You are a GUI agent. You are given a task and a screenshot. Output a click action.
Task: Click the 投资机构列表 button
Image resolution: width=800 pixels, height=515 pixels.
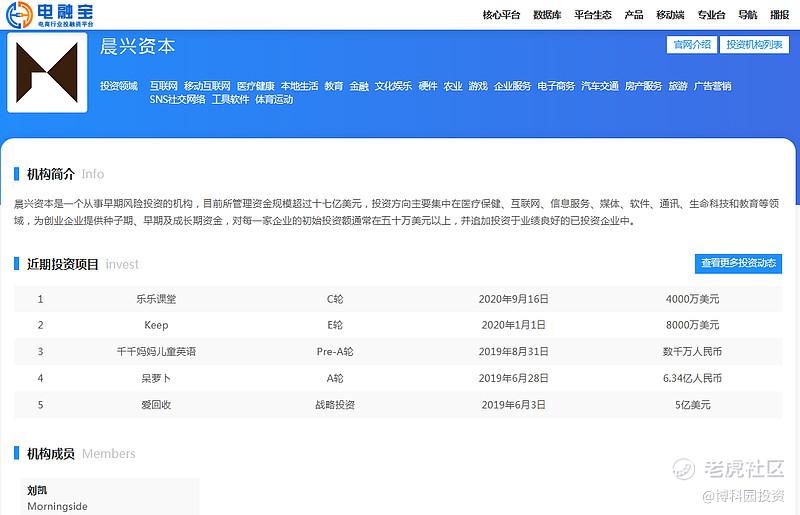tap(754, 44)
